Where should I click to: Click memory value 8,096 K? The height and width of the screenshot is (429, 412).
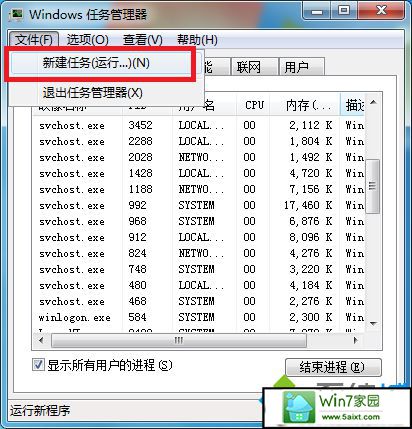(x=311, y=237)
